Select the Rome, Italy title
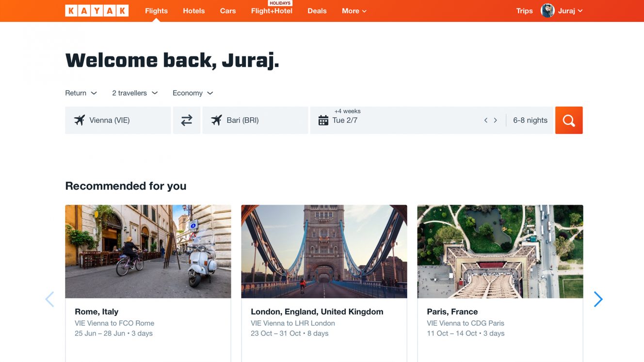 click(97, 312)
